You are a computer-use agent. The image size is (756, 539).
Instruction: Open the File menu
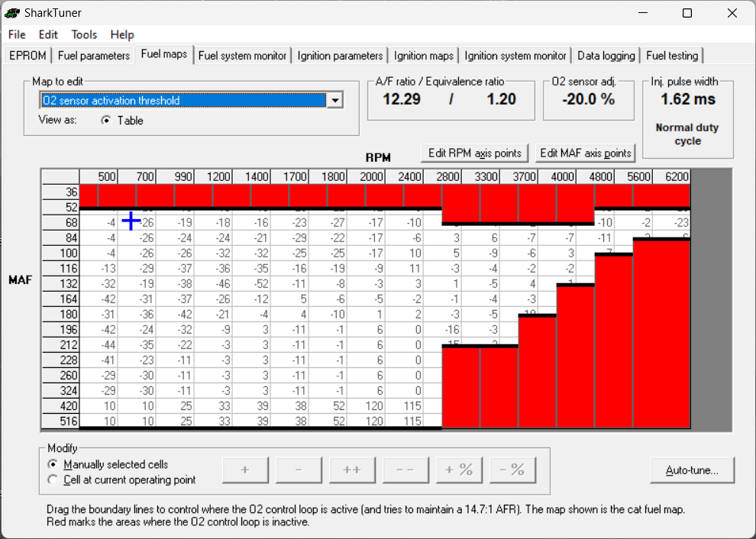click(x=17, y=34)
